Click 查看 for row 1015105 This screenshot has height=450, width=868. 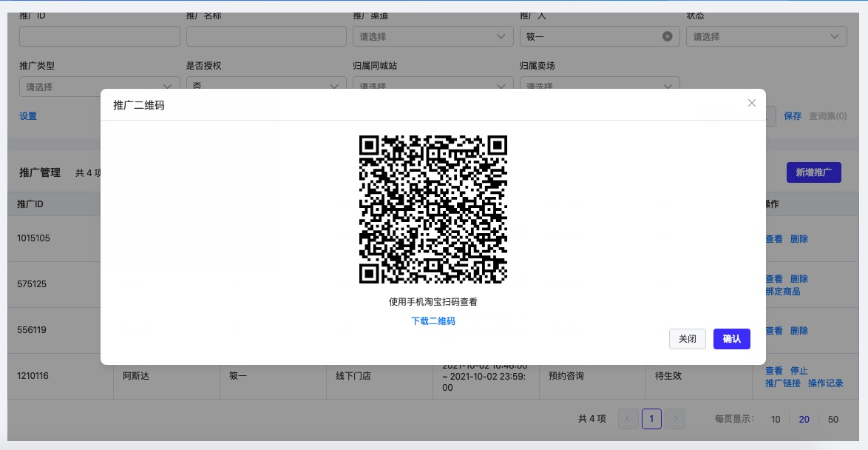click(x=774, y=239)
